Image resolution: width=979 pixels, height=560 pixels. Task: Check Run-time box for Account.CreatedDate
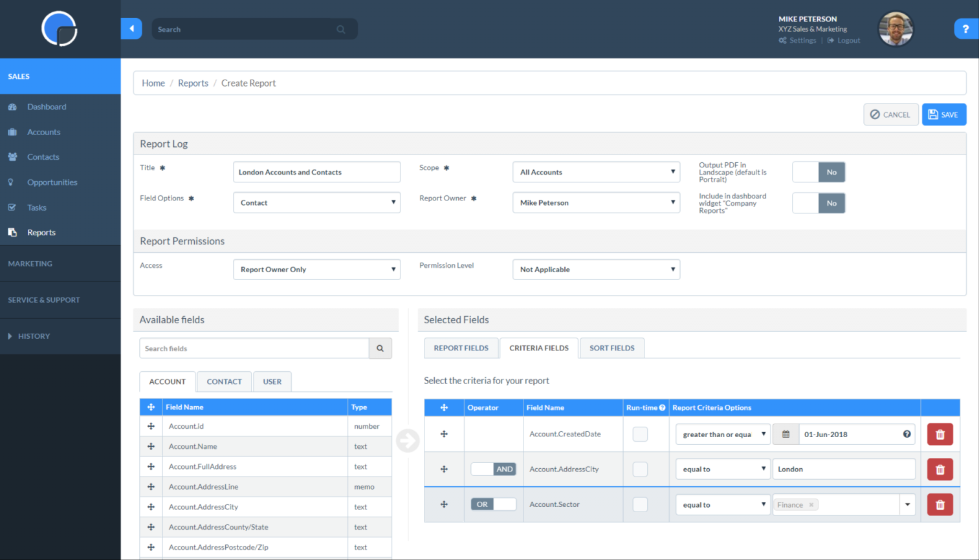point(640,434)
